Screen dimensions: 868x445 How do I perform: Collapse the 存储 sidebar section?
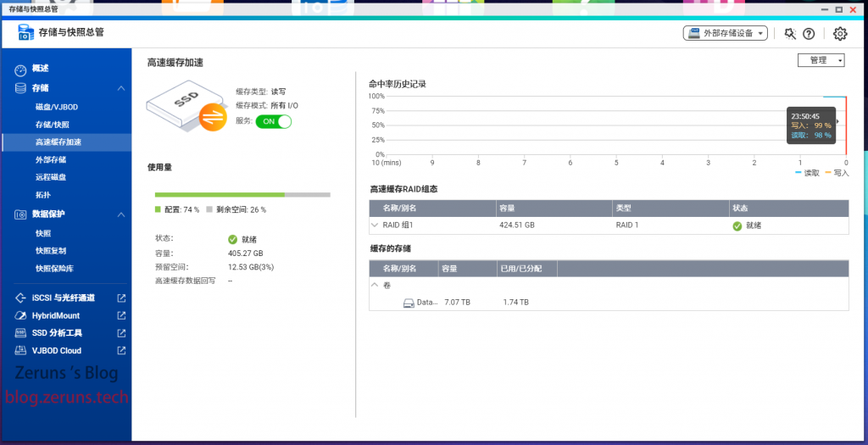[121, 88]
